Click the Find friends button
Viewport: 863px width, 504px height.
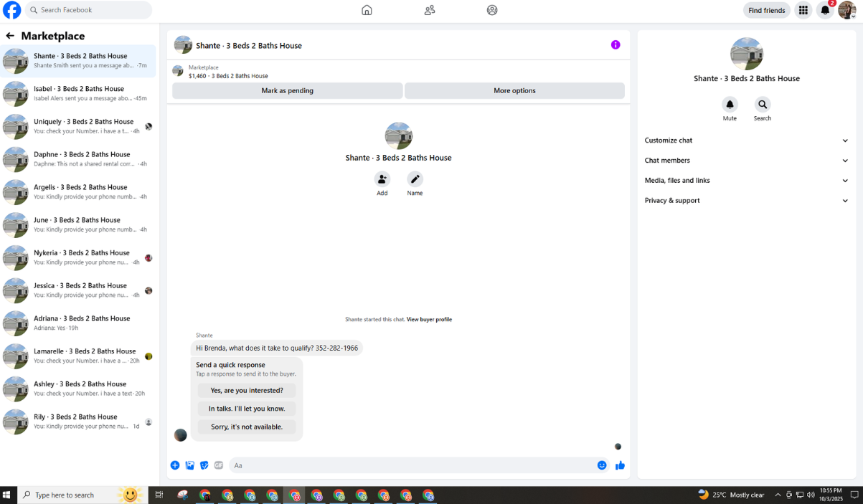click(x=766, y=10)
